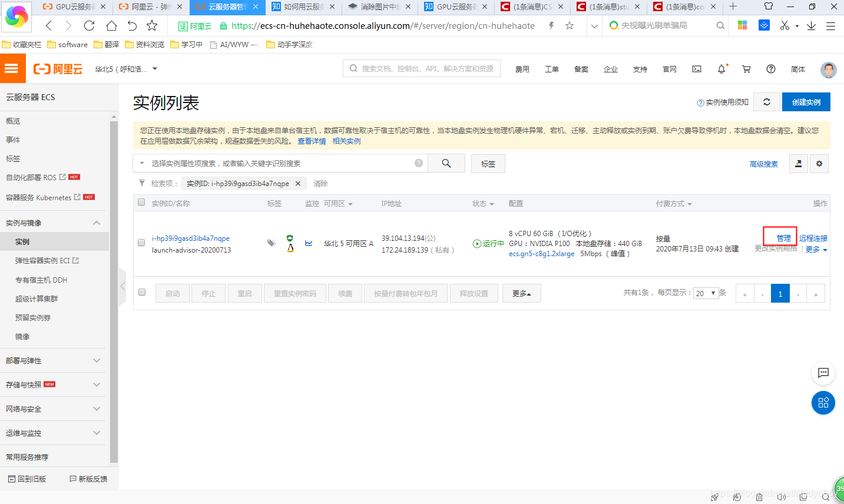Open notifications bell icon
The image size is (844, 504).
pyautogui.click(x=721, y=69)
